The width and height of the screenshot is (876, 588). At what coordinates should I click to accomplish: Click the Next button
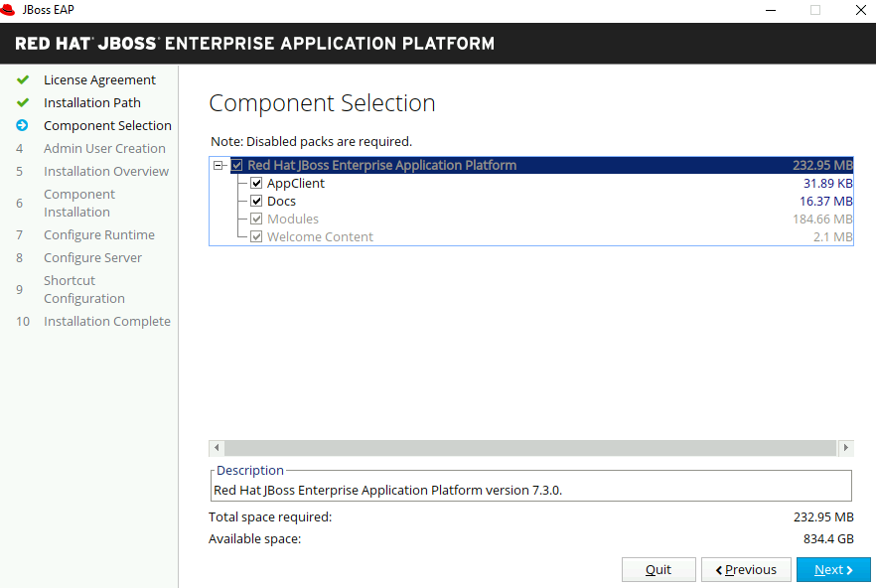[x=833, y=569]
